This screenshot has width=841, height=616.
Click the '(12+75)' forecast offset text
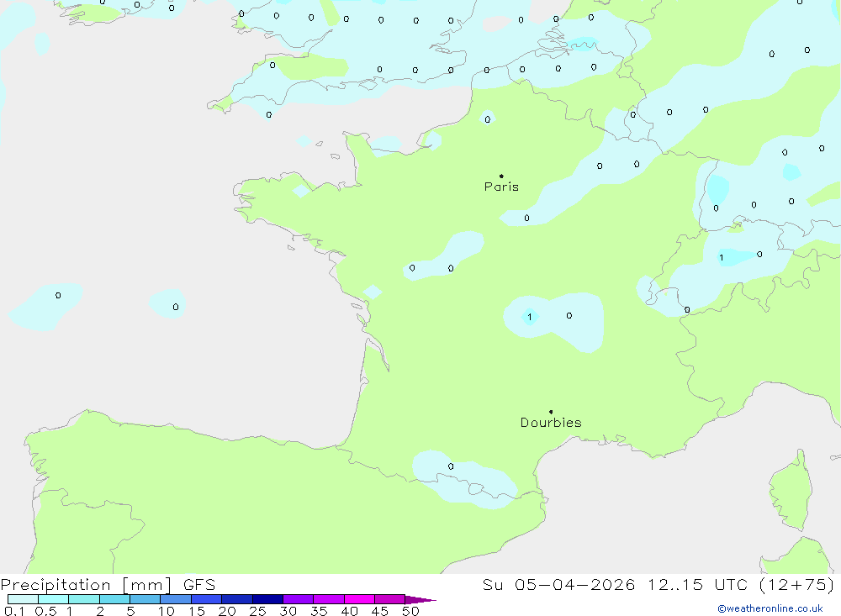797,585
